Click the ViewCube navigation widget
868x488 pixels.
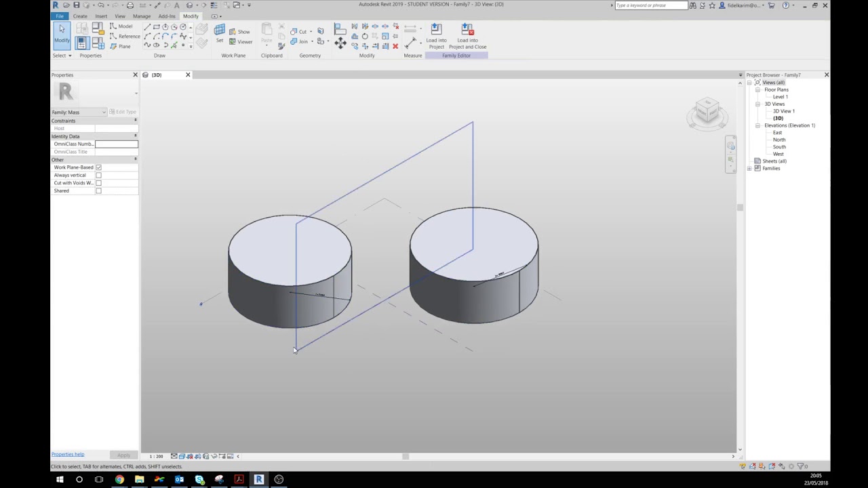point(707,113)
